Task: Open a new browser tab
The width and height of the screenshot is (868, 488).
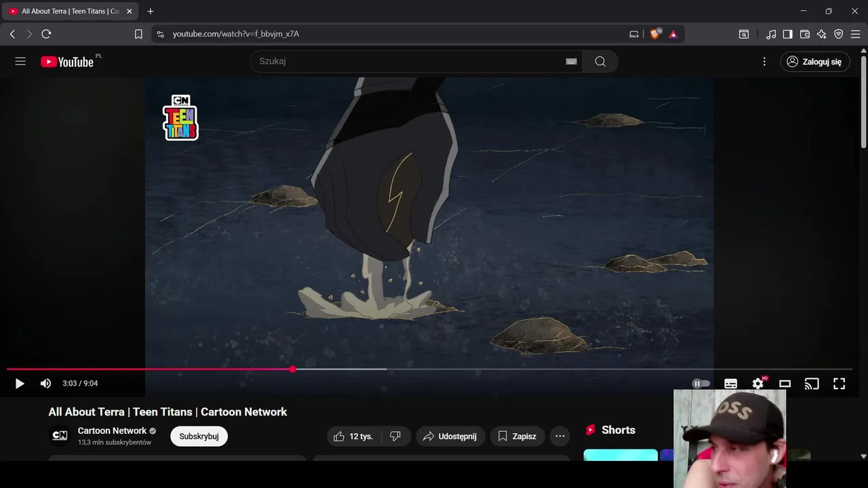Action: point(151,12)
